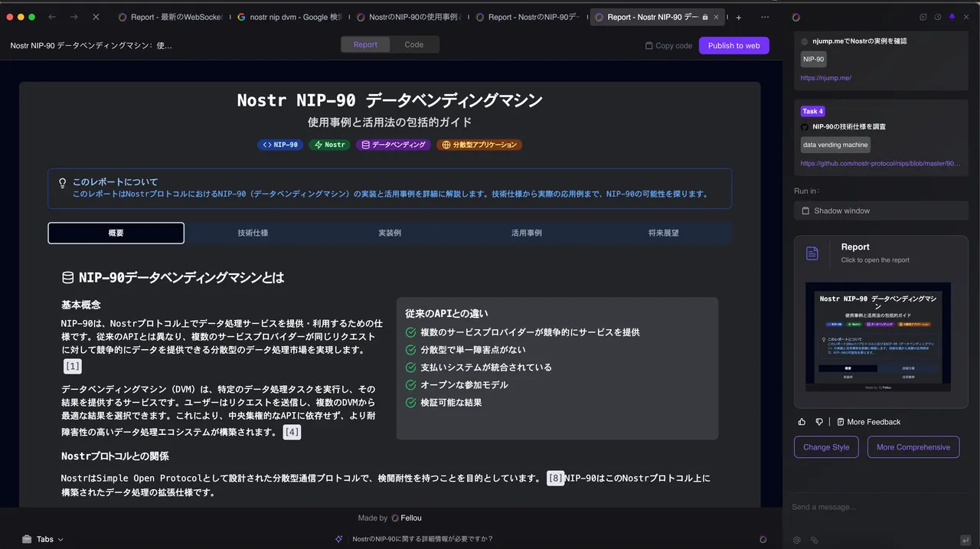The height and width of the screenshot is (549, 980).
Task: Click the lightbulb icon in このレポートについて box
Action: (63, 182)
